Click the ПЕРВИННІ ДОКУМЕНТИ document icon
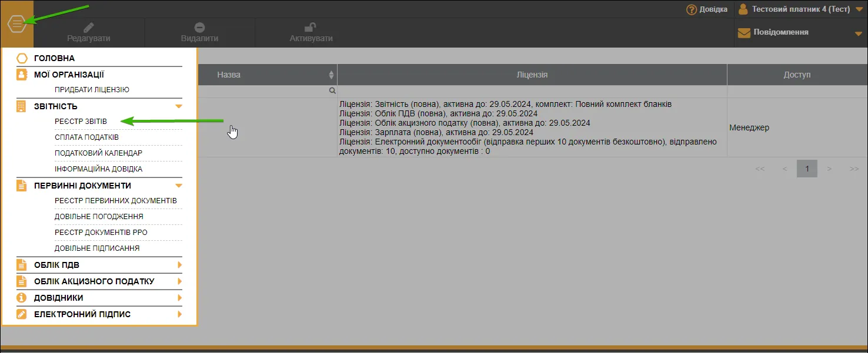This screenshot has height=353, width=868. (22, 186)
